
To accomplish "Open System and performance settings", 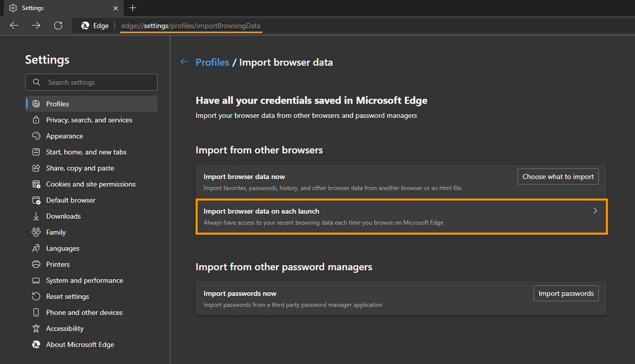I will click(x=91, y=280).
